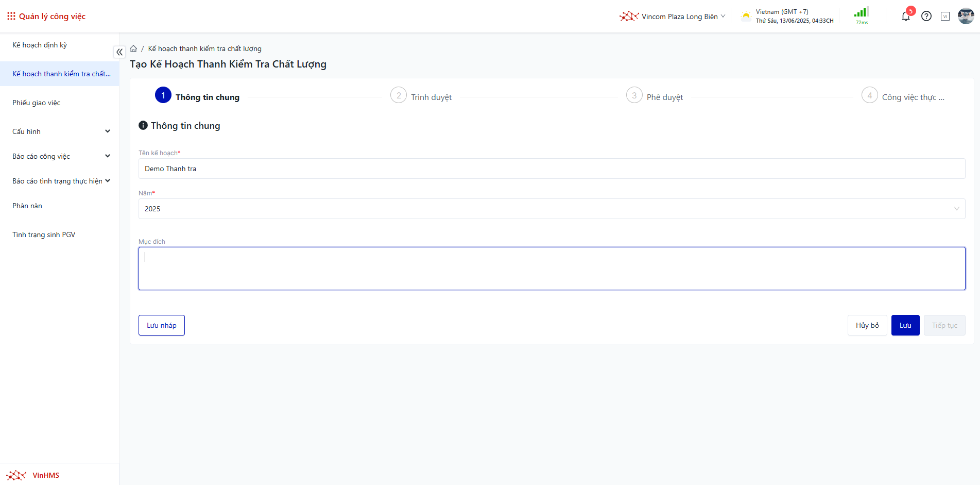Image resolution: width=980 pixels, height=485 pixels.
Task: Expand the Cấu hình menu
Action: (x=61, y=131)
